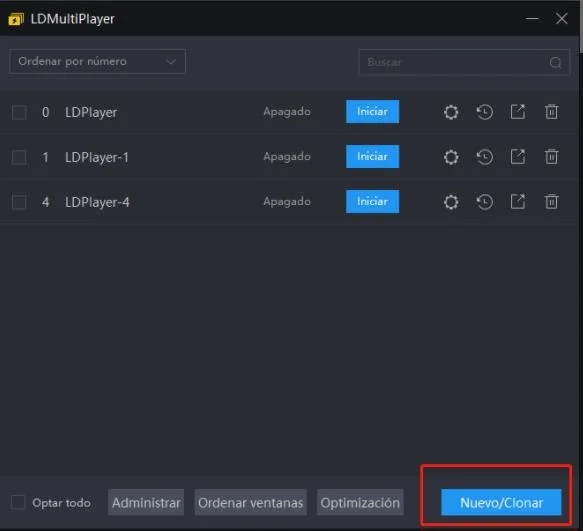
Task: Click the vertical scrollbar thumb at right edge
Action: 581,26
